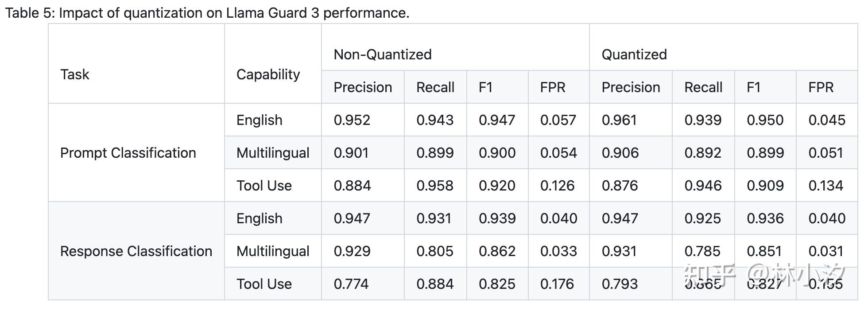Click the Non-Quantized FPR subheader
This screenshot has height=311, width=868.
click(552, 87)
